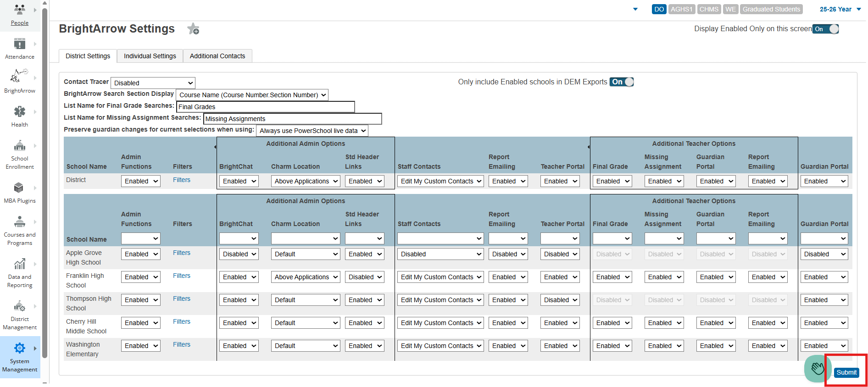The image size is (868, 387).
Task: Open Washington Elementary Guardian Portal dropdown
Action: point(824,346)
